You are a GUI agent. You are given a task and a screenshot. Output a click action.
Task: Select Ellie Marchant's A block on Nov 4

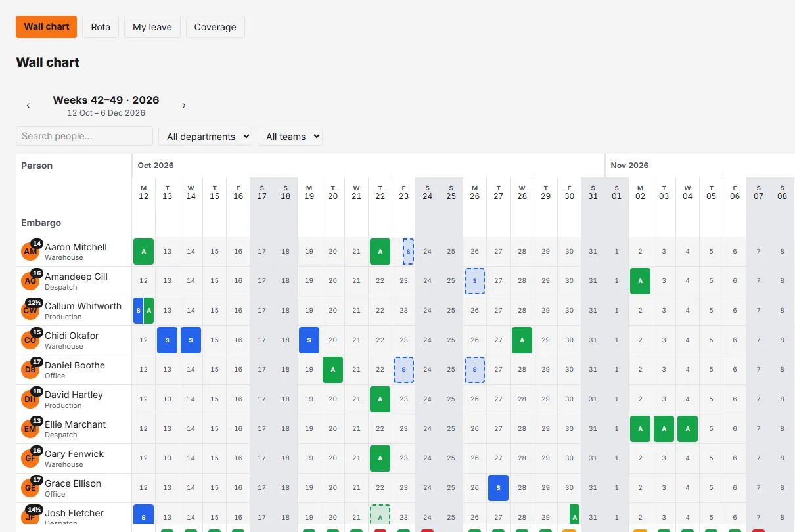[688, 429]
